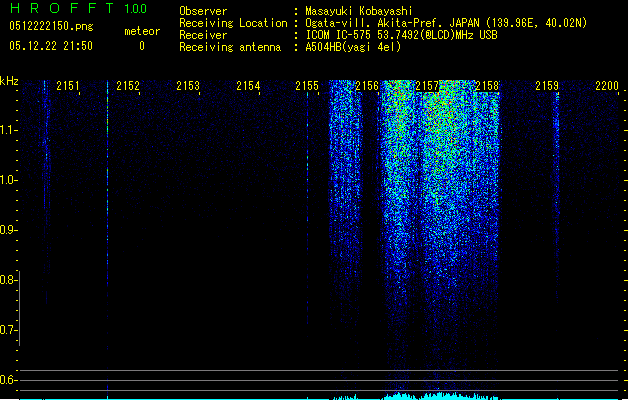629x400 pixels.
Task: Select the file name 0512222150.png
Action: pyautogui.click(x=51, y=26)
